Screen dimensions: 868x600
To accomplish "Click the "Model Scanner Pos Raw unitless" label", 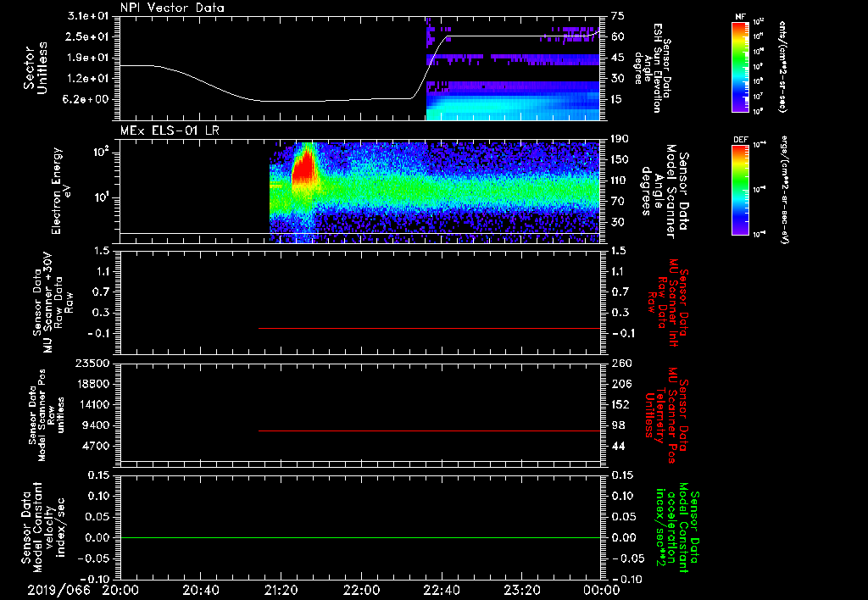I will coord(47,415).
